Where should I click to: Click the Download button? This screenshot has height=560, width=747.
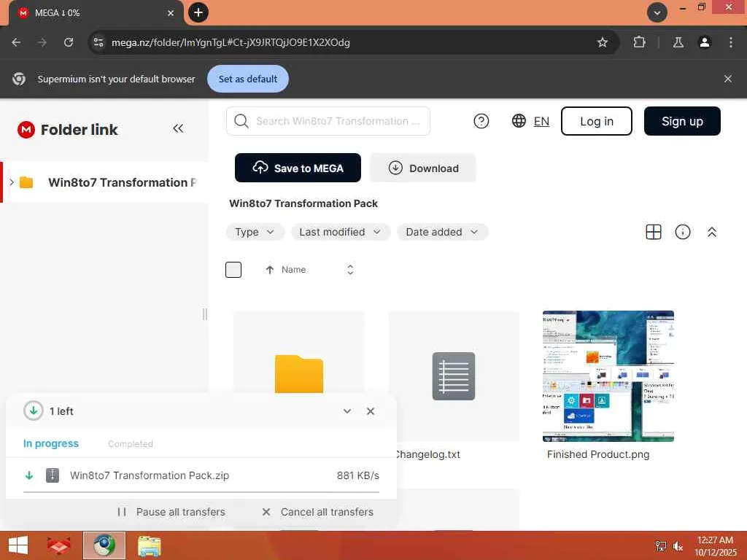(423, 168)
